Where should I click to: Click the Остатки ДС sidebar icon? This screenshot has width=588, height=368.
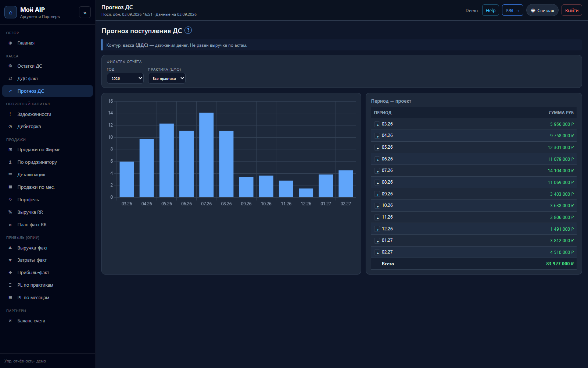[x=10, y=66]
